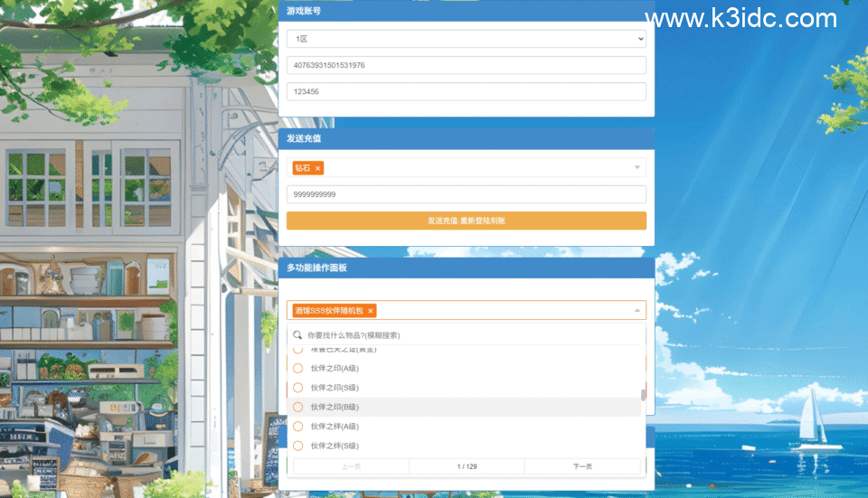Expand the 钻石 recharge item dropdown arrow
Image resolution: width=868 pixels, height=498 pixels.
coord(637,167)
